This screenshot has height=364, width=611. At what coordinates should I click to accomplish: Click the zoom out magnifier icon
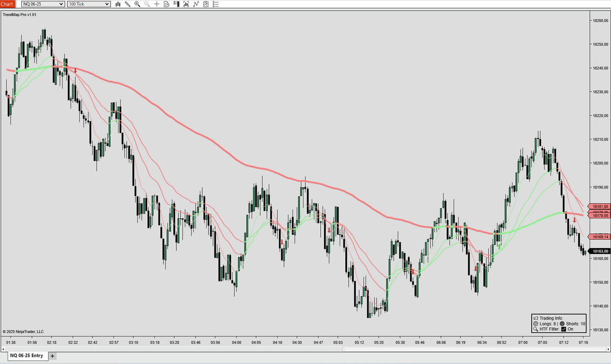[x=147, y=4]
